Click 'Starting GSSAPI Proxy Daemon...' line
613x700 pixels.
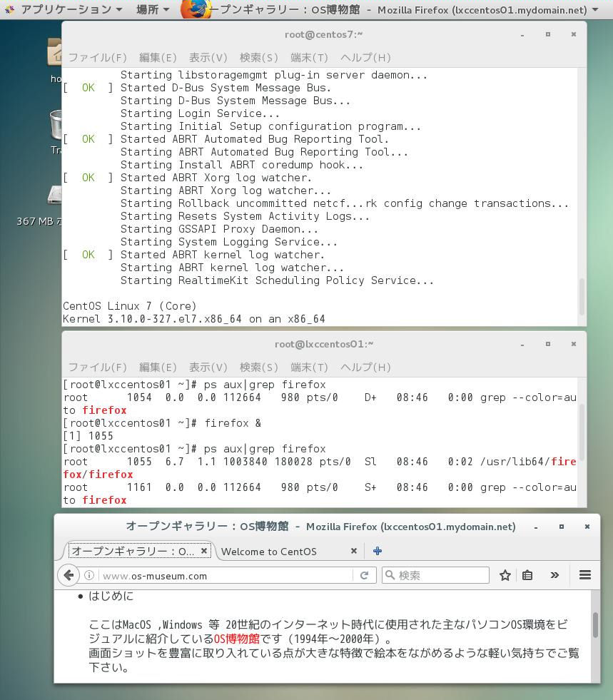click(x=219, y=229)
